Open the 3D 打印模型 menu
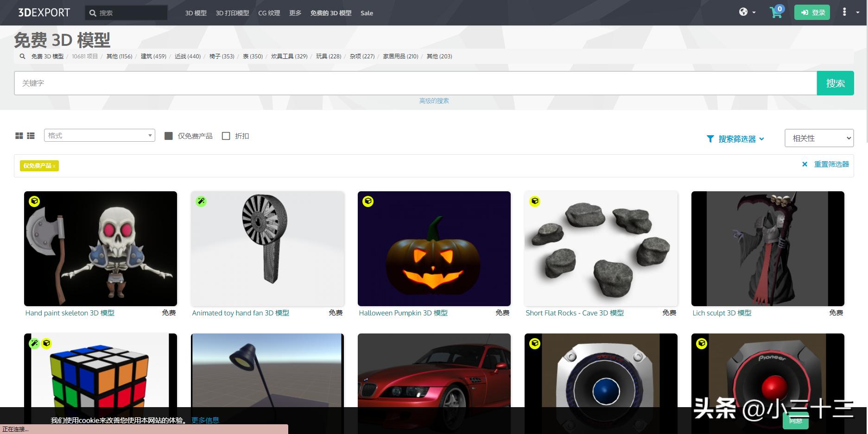 [x=232, y=13]
